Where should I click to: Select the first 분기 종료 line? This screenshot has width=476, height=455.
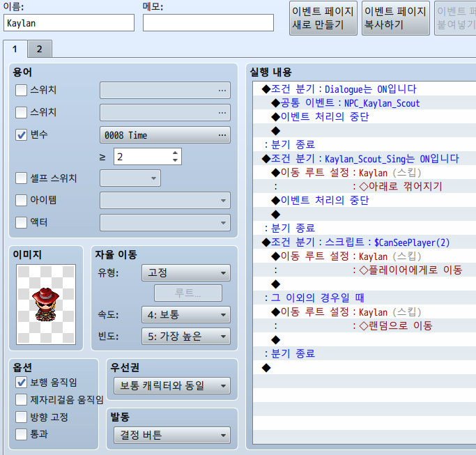364,144
